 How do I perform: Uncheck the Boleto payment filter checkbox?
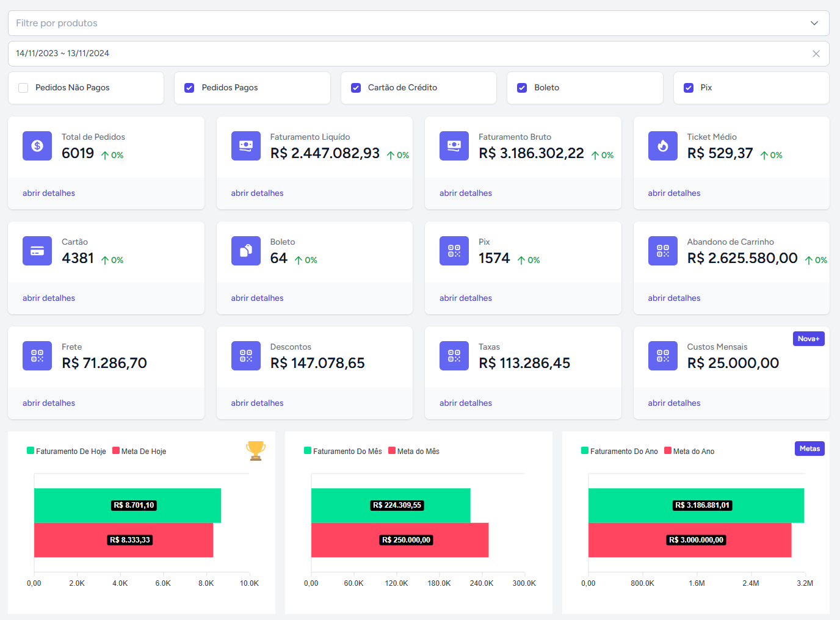coord(522,88)
